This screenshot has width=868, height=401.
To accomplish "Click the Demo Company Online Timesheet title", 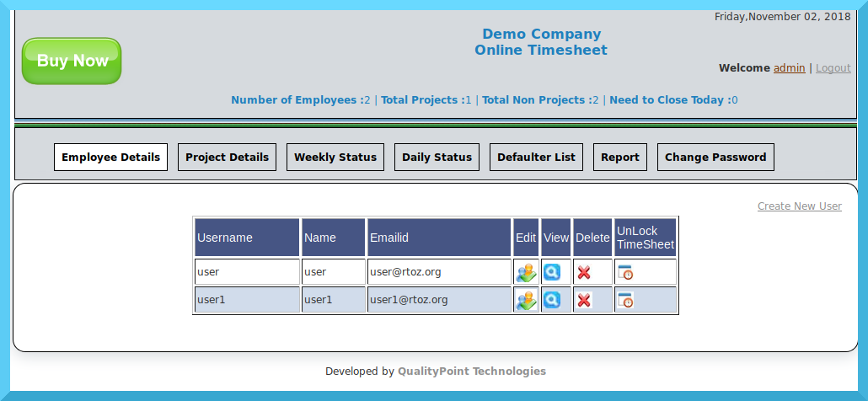I will click(541, 42).
